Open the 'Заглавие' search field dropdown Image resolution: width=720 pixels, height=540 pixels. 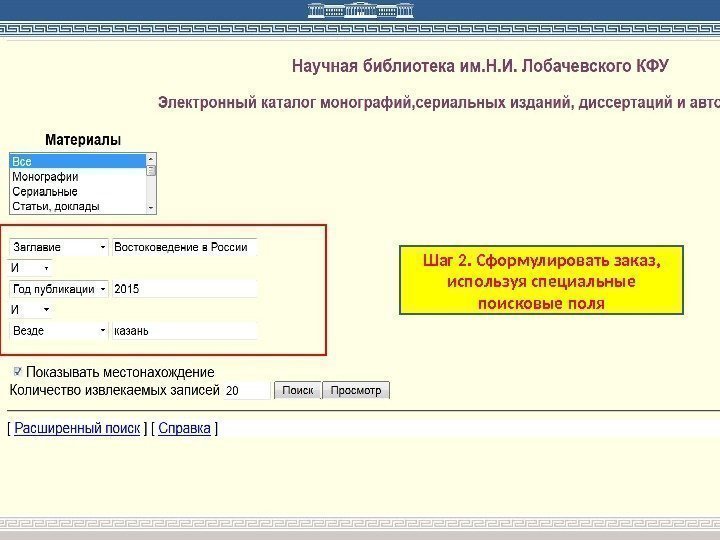pos(59,247)
